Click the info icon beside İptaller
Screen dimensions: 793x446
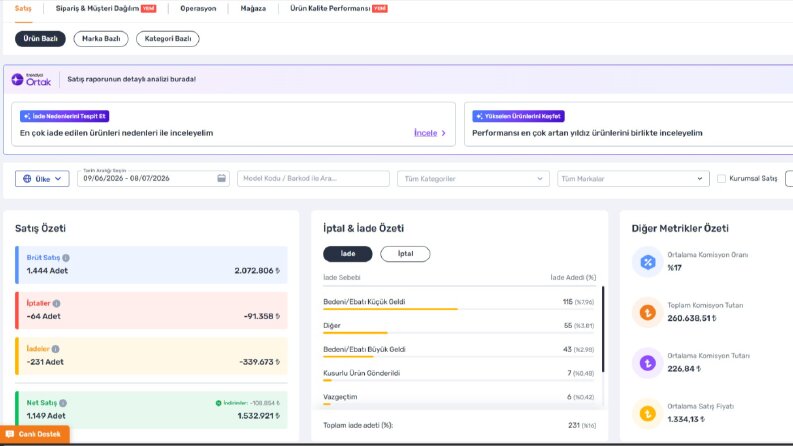[57, 303]
